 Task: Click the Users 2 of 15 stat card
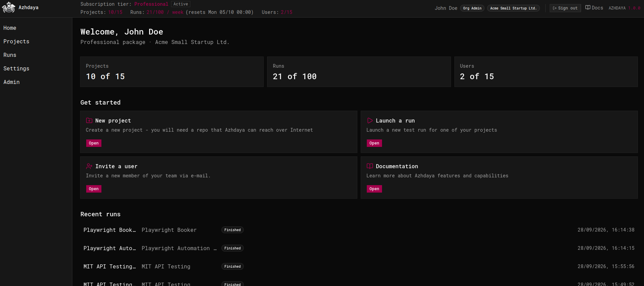546,72
